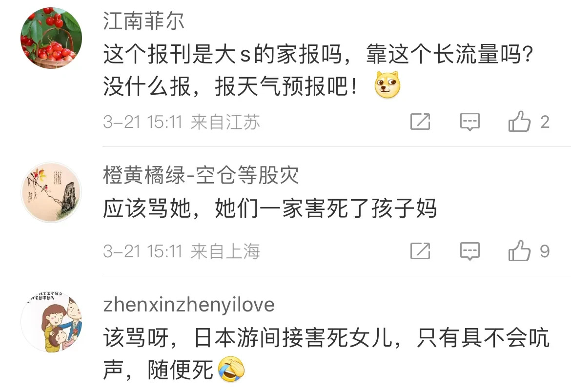Reply to 江南菲尔's comment
The width and height of the screenshot is (571, 392).
pyautogui.click(x=470, y=122)
